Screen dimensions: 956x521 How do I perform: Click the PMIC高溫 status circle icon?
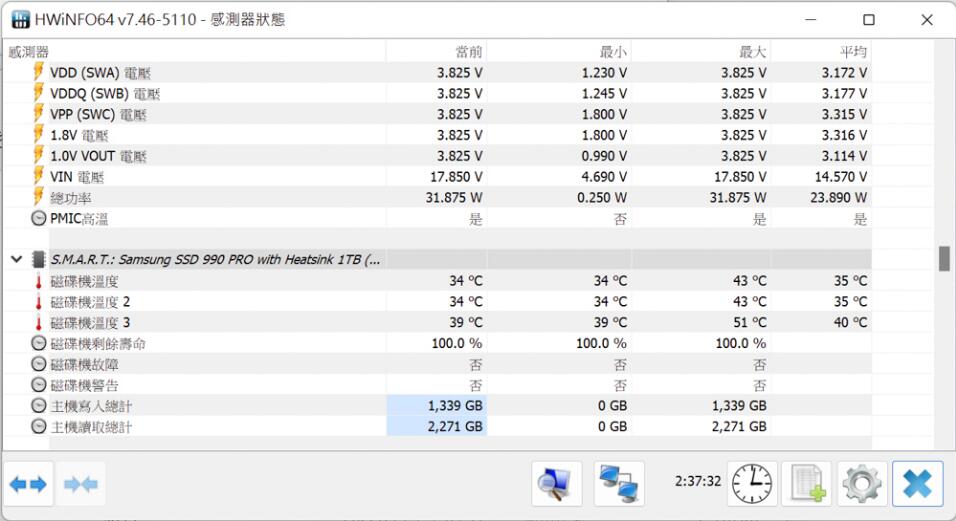38,218
